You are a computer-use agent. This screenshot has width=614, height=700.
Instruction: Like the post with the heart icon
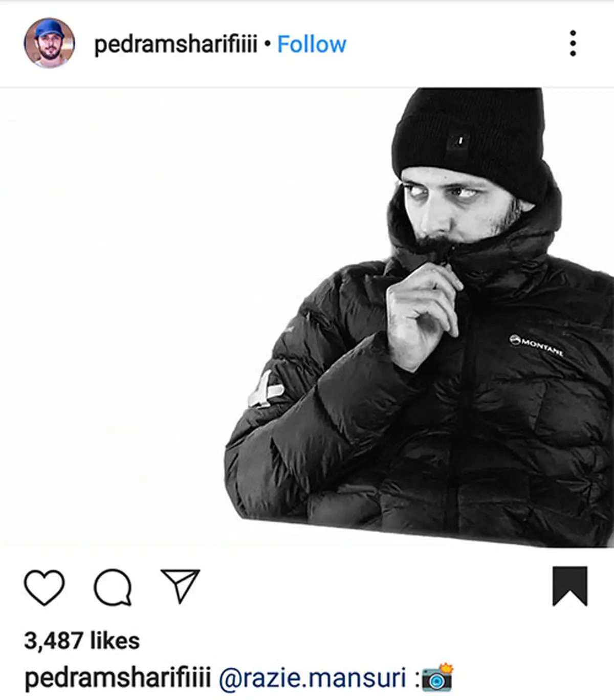45,587
